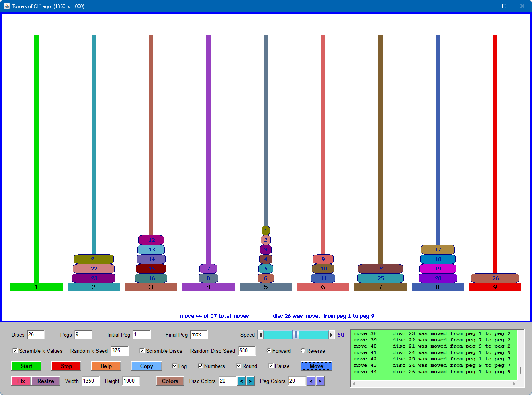The height and width of the screenshot is (395, 532).
Task: Click the Java app icon in title bar
Action: (6, 6)
